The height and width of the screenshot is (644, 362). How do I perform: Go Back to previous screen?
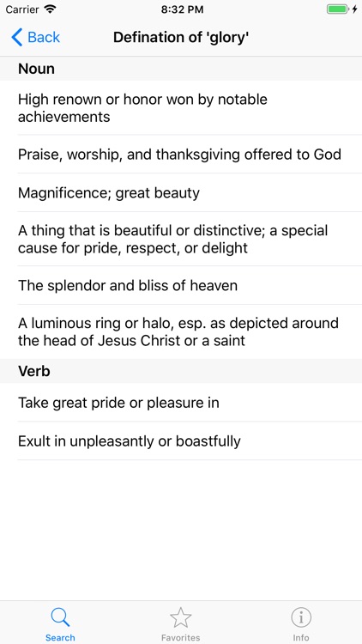pyautogui.click(x=36, y=38)
